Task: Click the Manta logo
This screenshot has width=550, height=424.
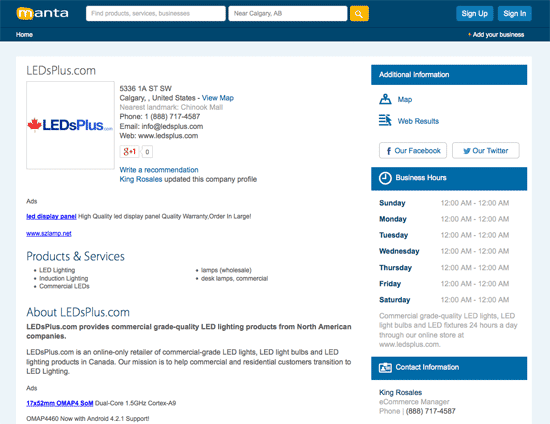Action: point(42,13)
